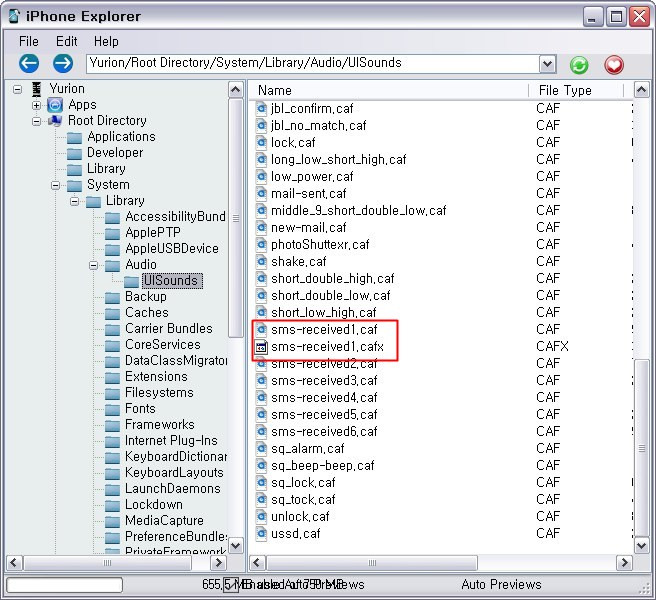
Task: Collapse the Root Directory node
Action: click(x=36, y=121)
